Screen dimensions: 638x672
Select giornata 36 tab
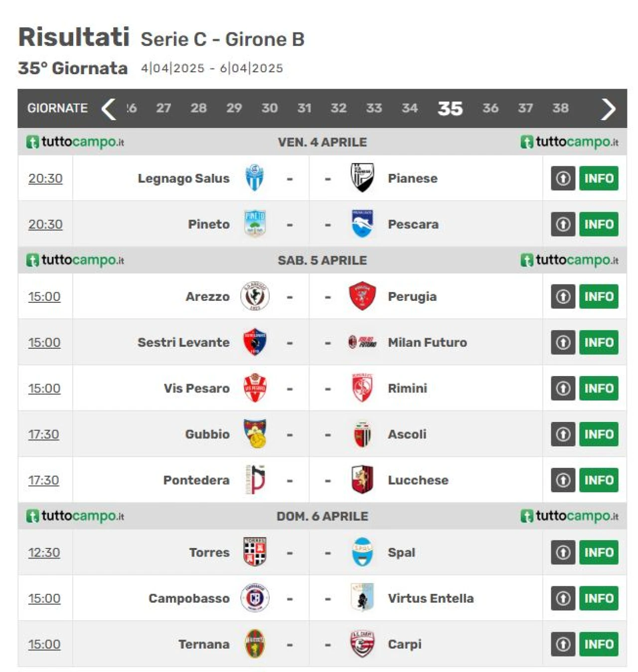[x=490, y=108]
